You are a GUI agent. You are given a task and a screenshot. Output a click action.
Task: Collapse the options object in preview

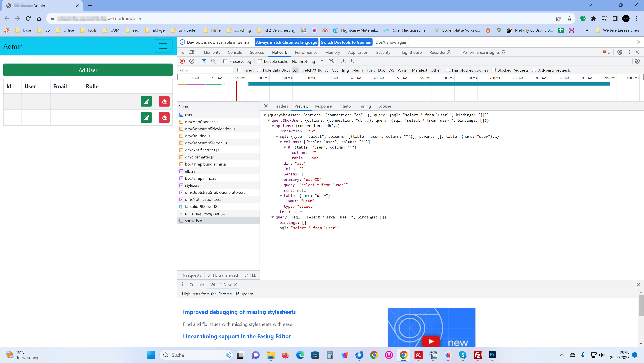(x=273, y=126)
